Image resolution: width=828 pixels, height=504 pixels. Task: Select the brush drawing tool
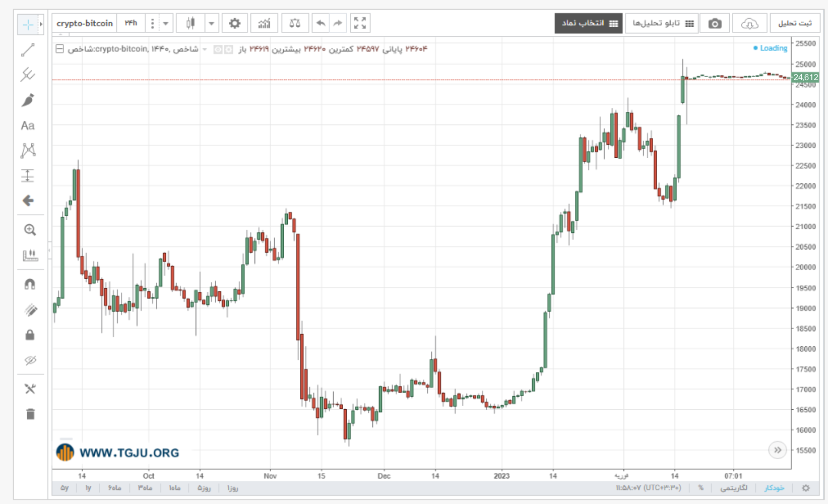pos(28,100)
